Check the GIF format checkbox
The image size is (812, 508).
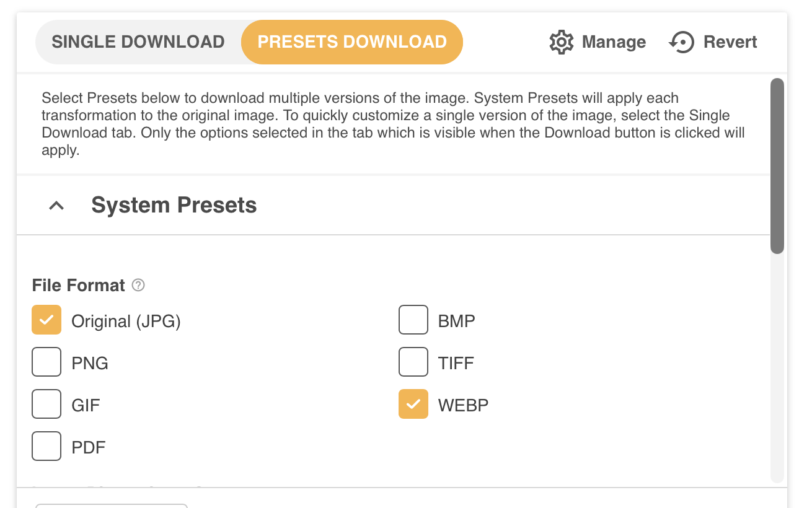pyautogui.click(x=46, y=404)
